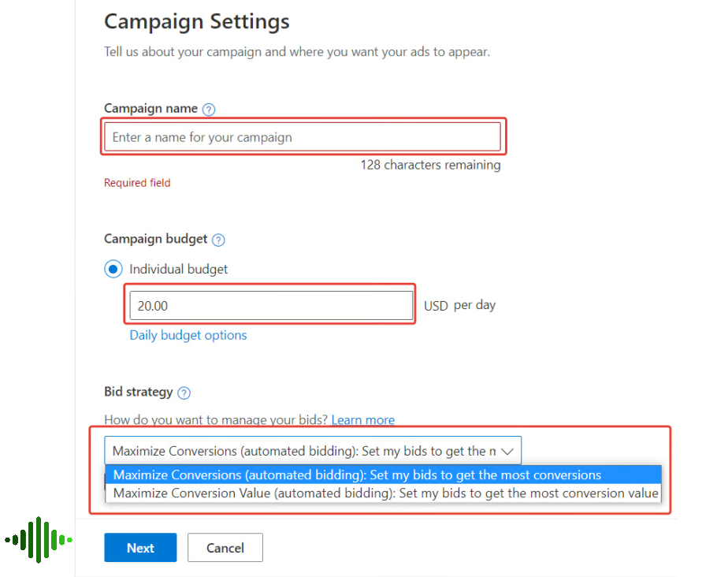Click the 128 characters remaining counter

[x=430, y=165]
